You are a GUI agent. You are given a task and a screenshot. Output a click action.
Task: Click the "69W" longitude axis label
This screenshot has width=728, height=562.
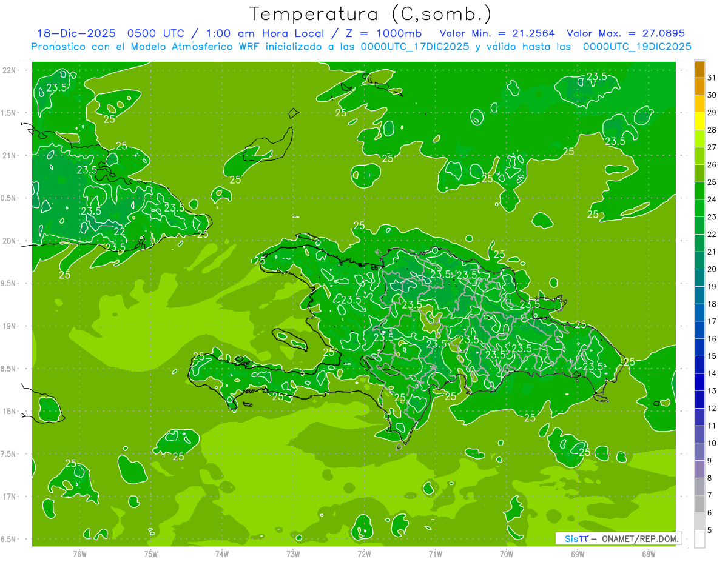(x=578, y=554)
